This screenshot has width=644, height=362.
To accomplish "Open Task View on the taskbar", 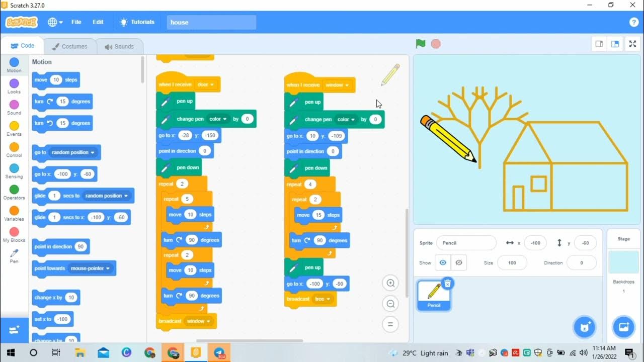I will tap(56, 352).
